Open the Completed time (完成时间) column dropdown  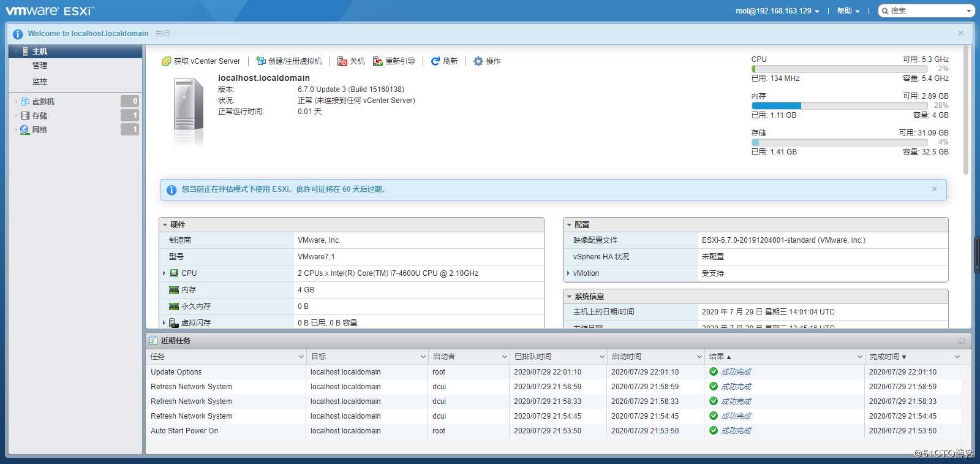point(957,357)
